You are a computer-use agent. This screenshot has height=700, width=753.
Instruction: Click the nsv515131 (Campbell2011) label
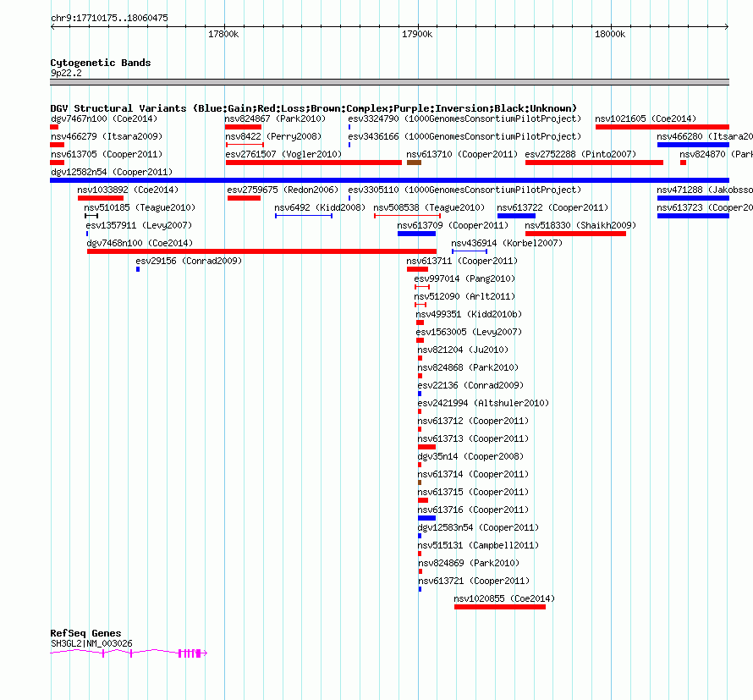478,545
